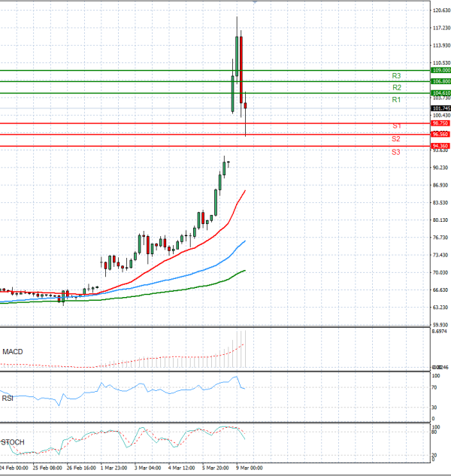Image resolution: width=451 pixels, height=476 pixels.
Task: Select the red 94.360 price tag
Action: click(x=440, y=146)
